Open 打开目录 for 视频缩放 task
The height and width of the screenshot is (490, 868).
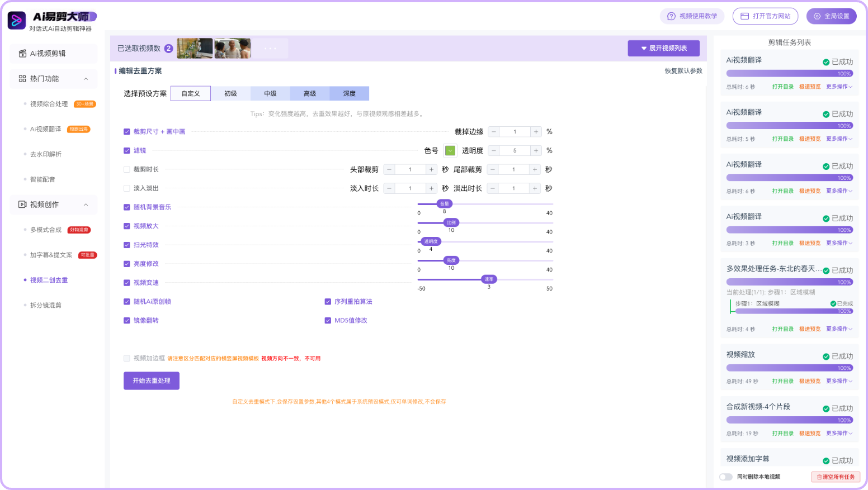(x=783, y=381)
